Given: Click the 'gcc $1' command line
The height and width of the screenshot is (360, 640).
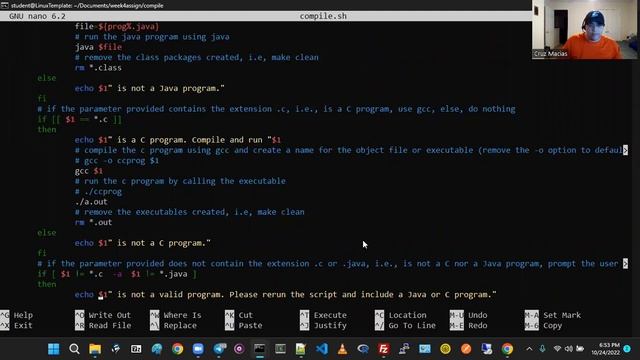Looking at the screenshot, I should (x=89, y=171).
